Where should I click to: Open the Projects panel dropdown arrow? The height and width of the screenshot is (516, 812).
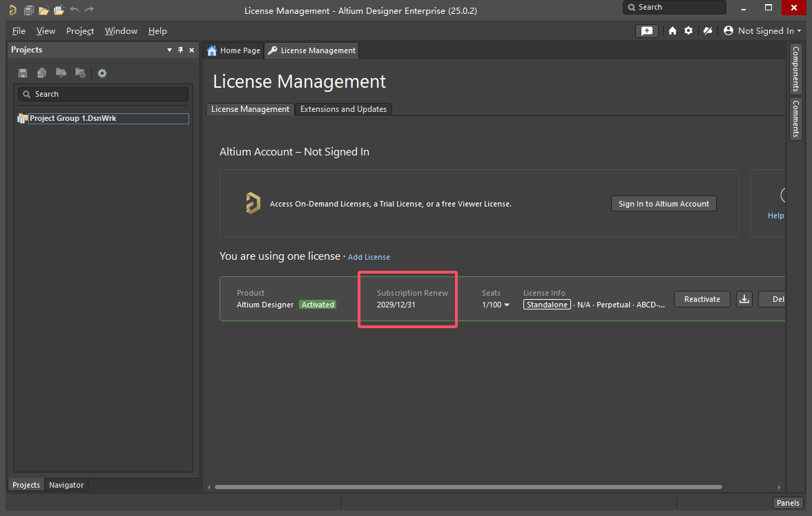(170, 50)
